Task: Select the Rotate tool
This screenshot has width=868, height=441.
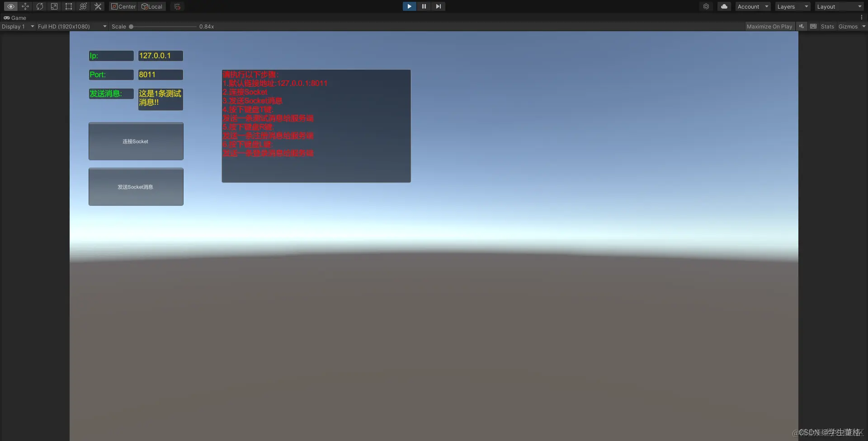Action: coord(40,6)
